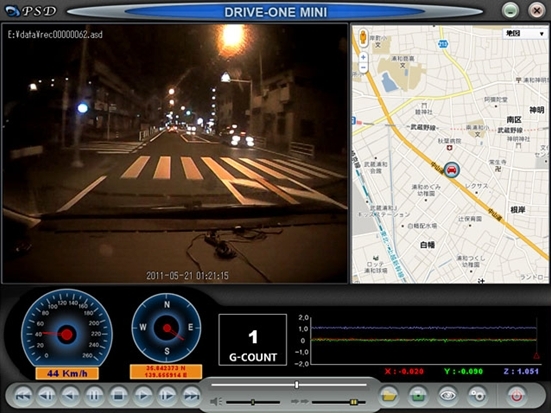Screen dimensions: 551x413
Task: Click the Y acceleration value
Action: (x=464, y=372)
